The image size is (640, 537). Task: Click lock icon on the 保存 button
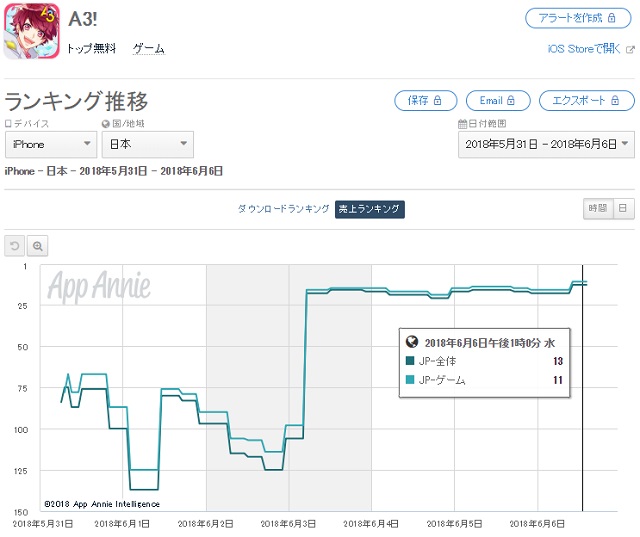437,100
